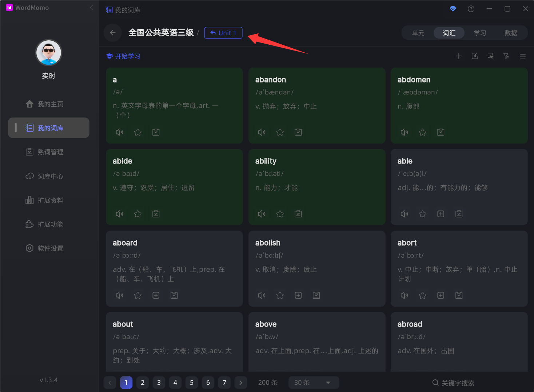Go to next page with right arrow
Image resolution: width=534 pixels, height=392 pixels.
click(x=241, y=383)
